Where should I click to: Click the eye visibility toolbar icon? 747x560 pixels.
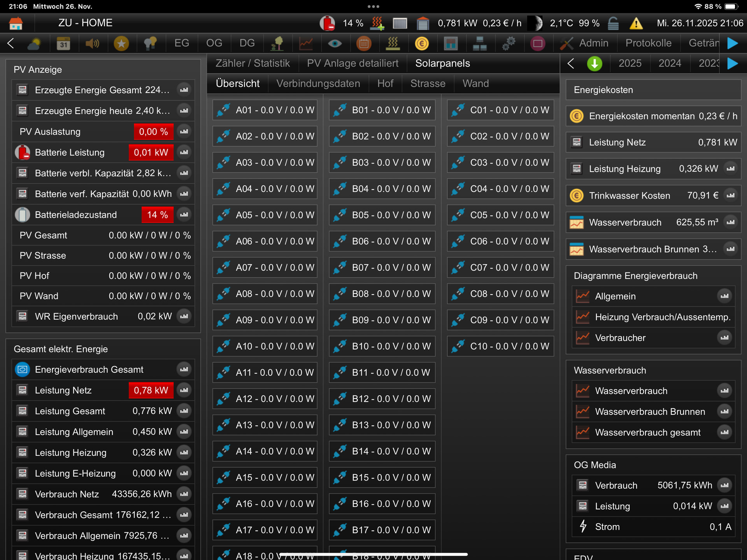coord(335,43)
